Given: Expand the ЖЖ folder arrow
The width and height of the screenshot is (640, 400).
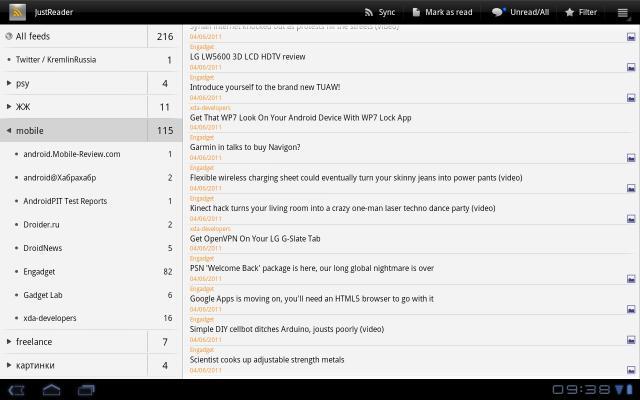Looking at the screenshot, I should [9, 107].
